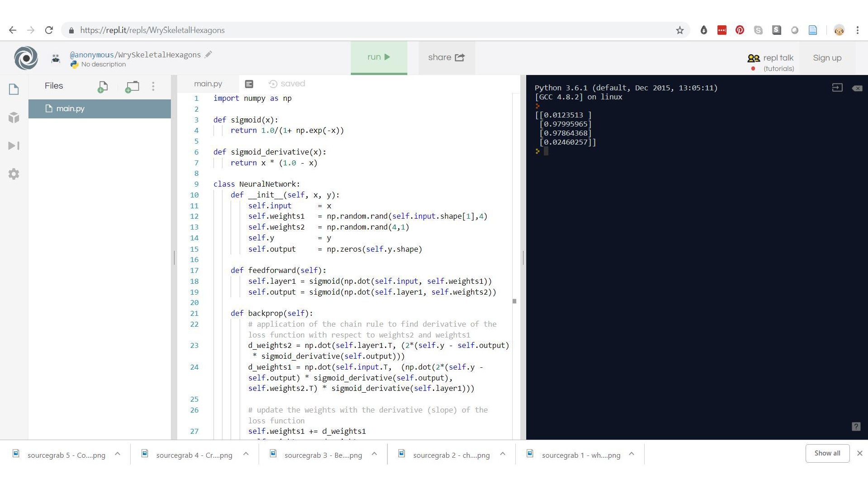This screenshot has width=868, height=488.
Task: Bookmark this page with star icon
Action: pyautogui.click(x=679, y=30)
